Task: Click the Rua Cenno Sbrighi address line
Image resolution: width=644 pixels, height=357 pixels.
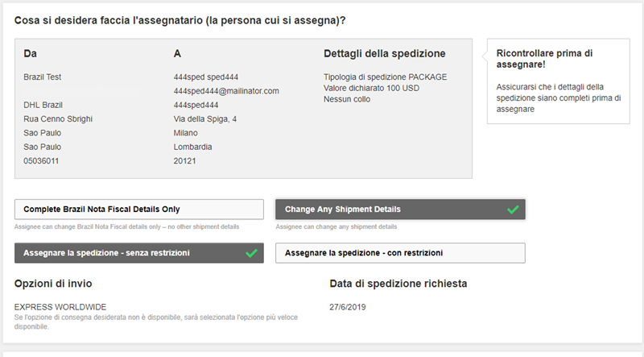Action: (58, 118)
